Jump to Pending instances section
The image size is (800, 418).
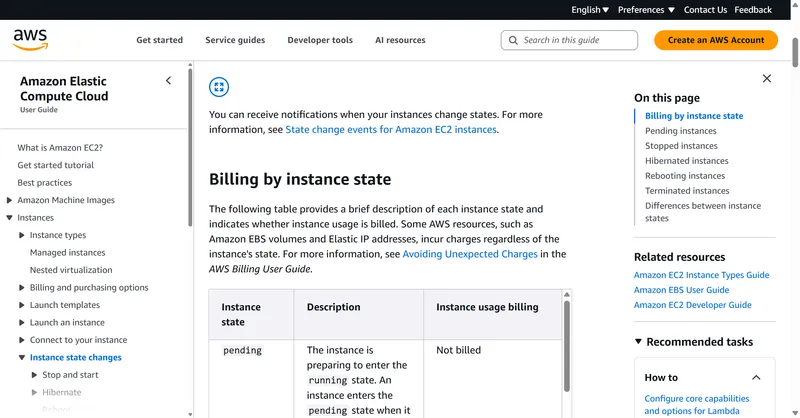[681, 131]
